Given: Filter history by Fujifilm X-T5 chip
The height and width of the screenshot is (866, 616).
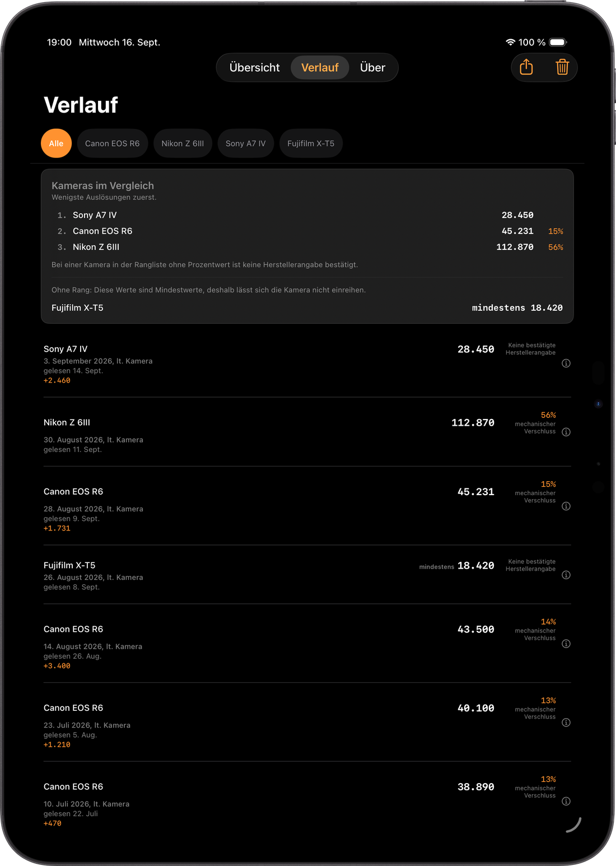Looking at the screenshot, I should (x=311, y=143).
